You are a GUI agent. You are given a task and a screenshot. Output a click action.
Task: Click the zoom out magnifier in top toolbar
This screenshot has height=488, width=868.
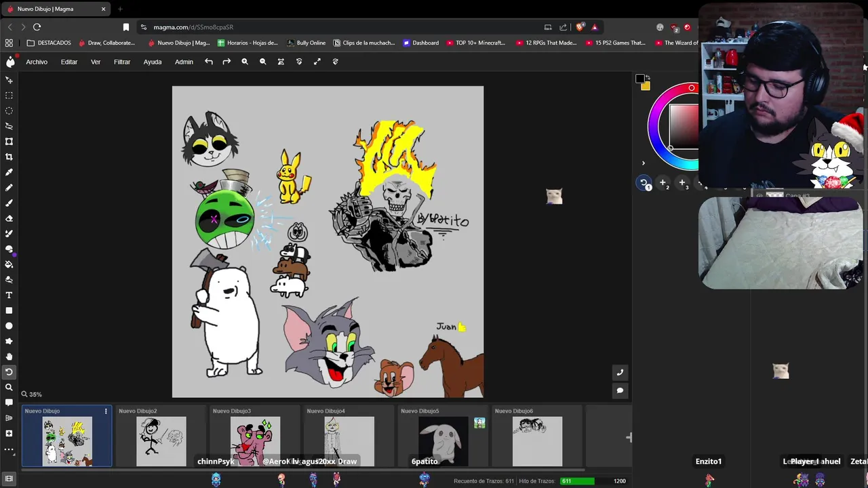click(x=263, y=62)
